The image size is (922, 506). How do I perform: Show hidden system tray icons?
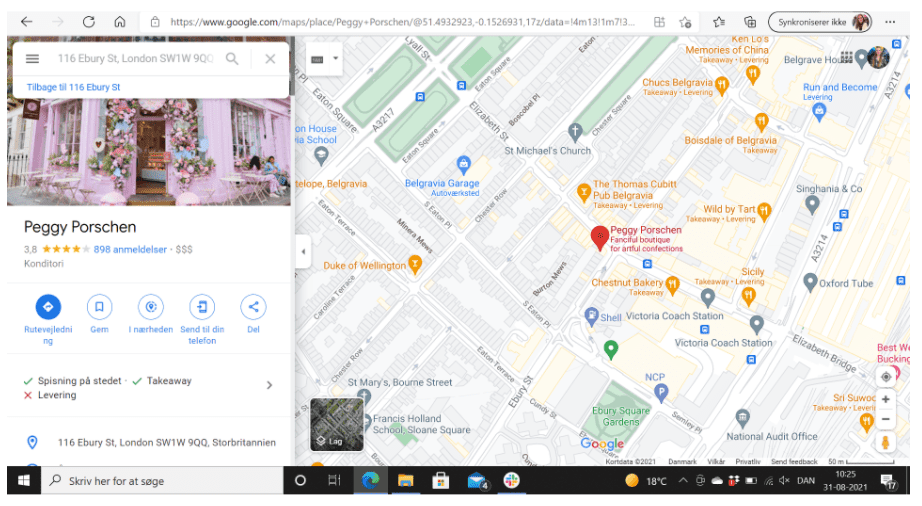[683, 481]
